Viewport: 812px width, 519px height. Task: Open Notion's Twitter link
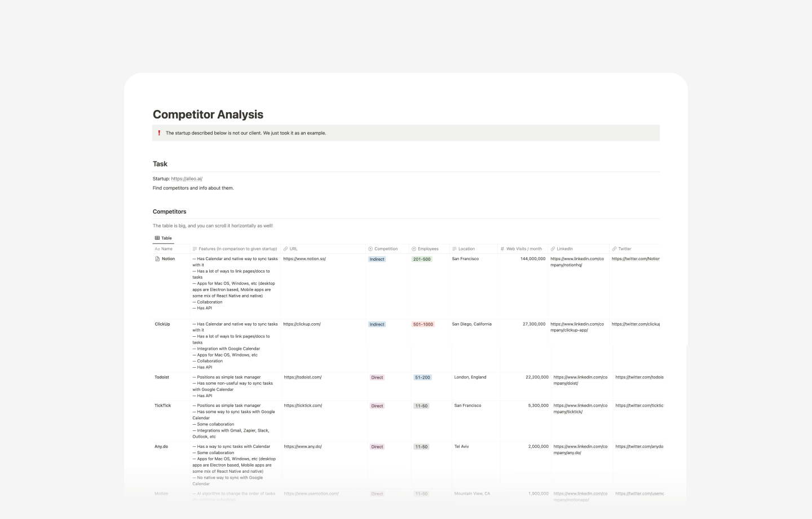click(636, 259)
